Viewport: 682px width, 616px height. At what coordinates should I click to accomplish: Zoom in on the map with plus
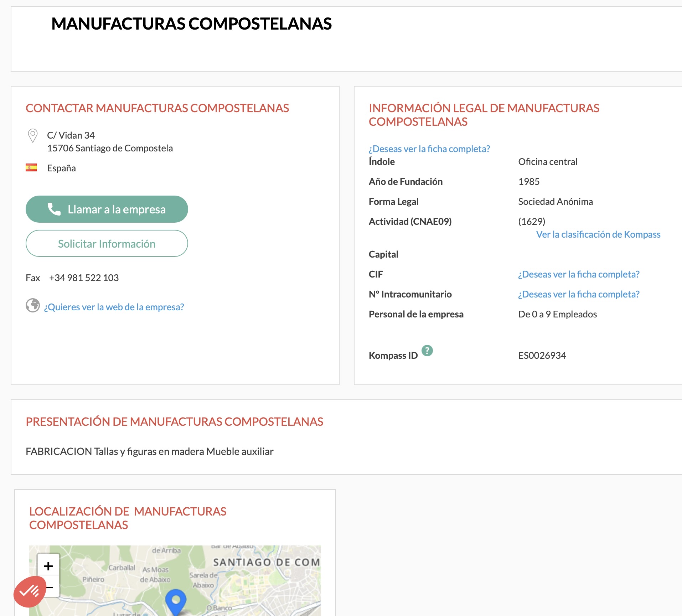pos(48,566)
